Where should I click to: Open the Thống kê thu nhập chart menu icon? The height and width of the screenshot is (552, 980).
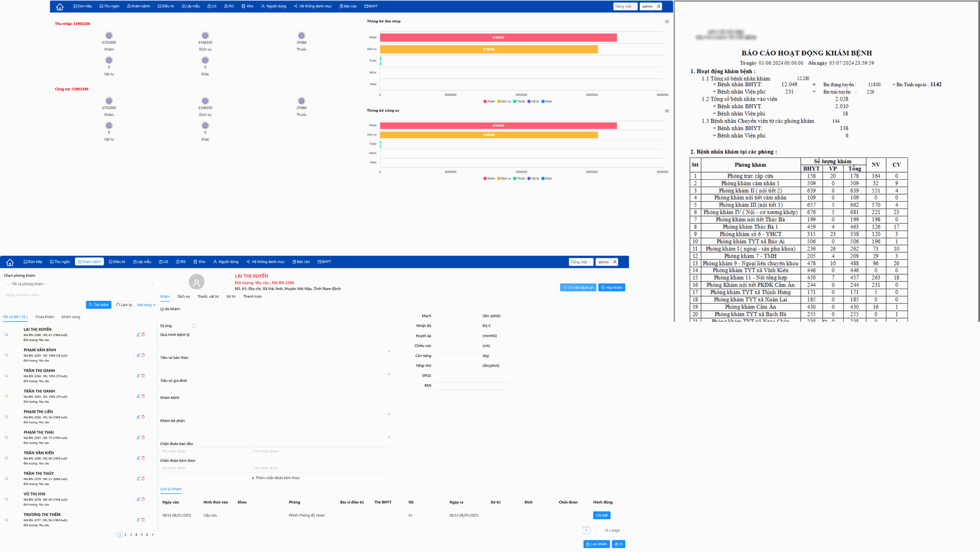667,21
